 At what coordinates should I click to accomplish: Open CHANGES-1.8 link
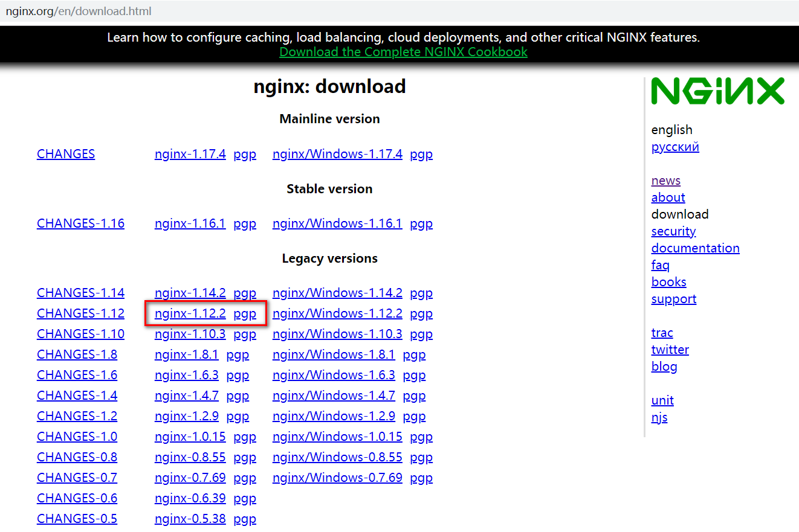click(77, 354)
